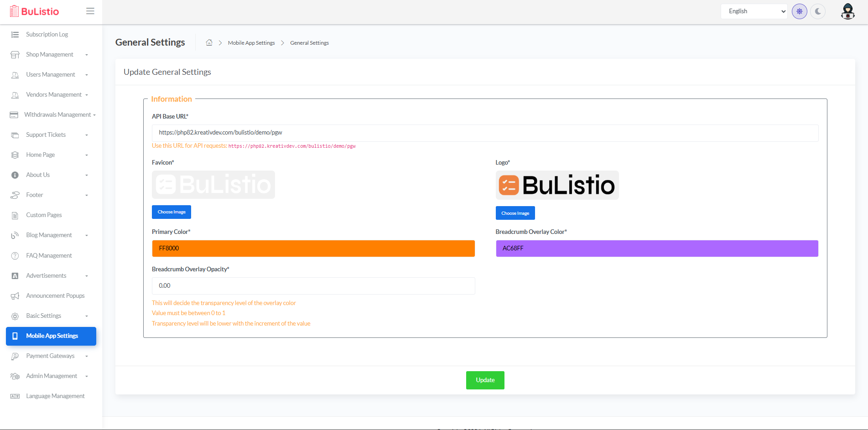Expand Home Page submenu arrow
This screenshot has width=868, height=430.
[x=87, y=155]
